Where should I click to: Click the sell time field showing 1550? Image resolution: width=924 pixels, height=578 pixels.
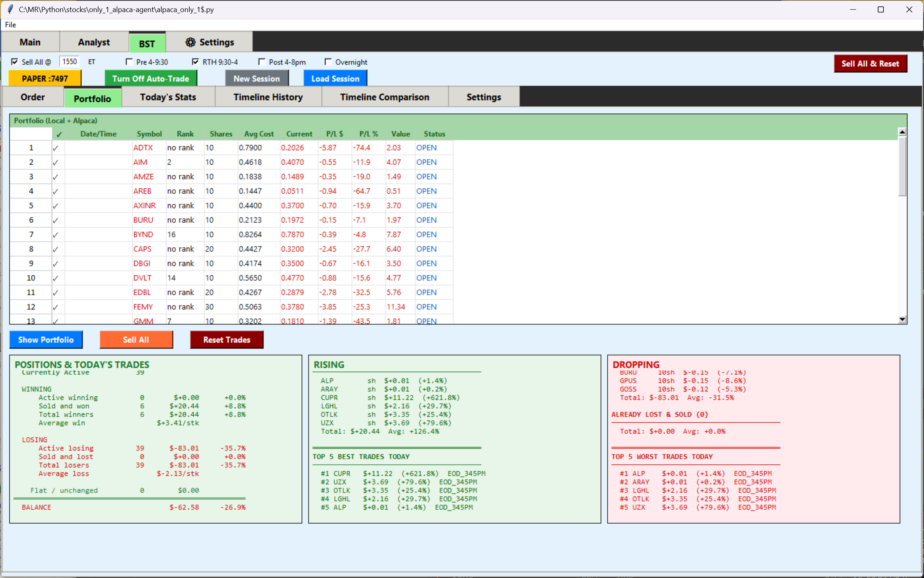click(70, 61)
